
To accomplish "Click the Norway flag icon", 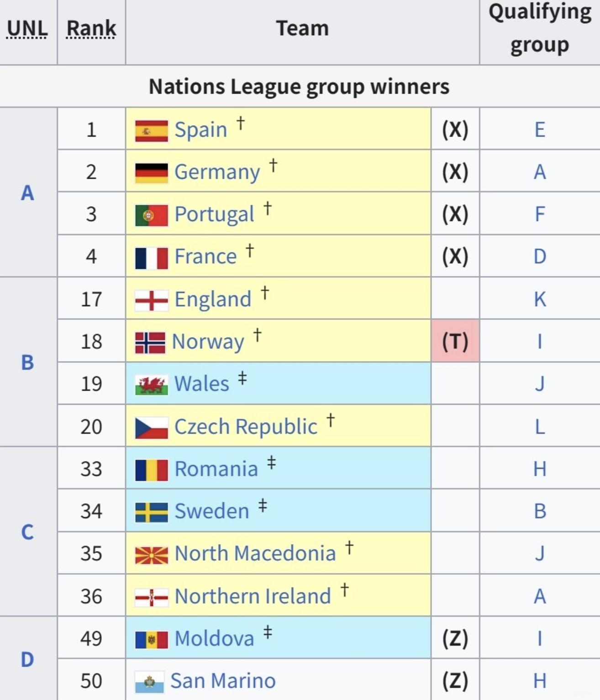I will pyautogui.click(x=150, y=342).
